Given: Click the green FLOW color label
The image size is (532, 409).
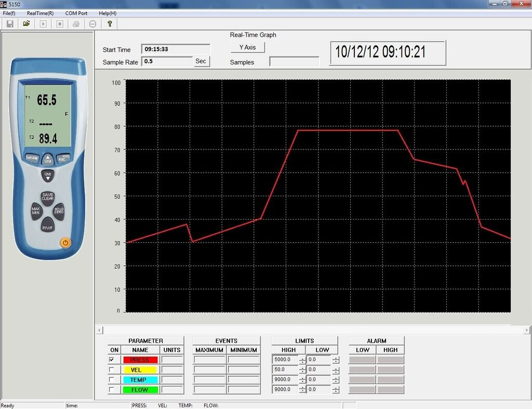Looking at the screenshot, I should (140, 390).
